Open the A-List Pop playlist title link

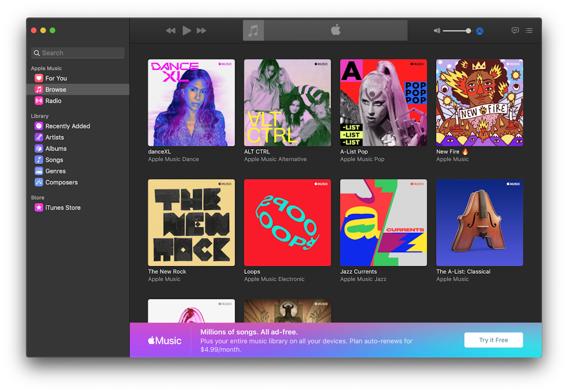point(354,152)
